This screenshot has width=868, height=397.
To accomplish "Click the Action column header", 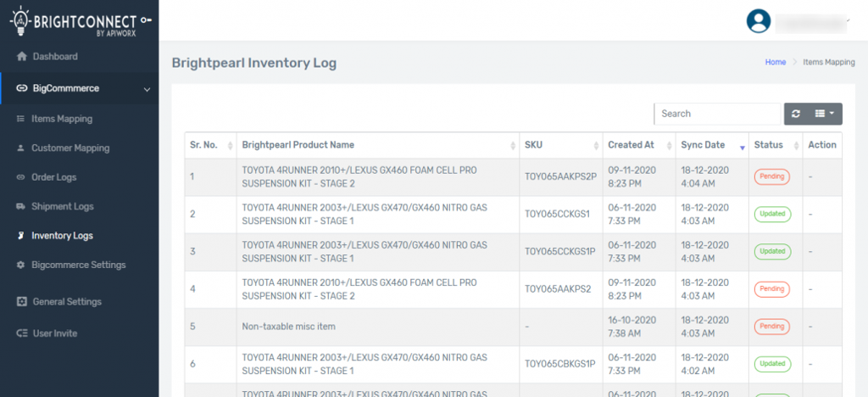I will (822, 145).
